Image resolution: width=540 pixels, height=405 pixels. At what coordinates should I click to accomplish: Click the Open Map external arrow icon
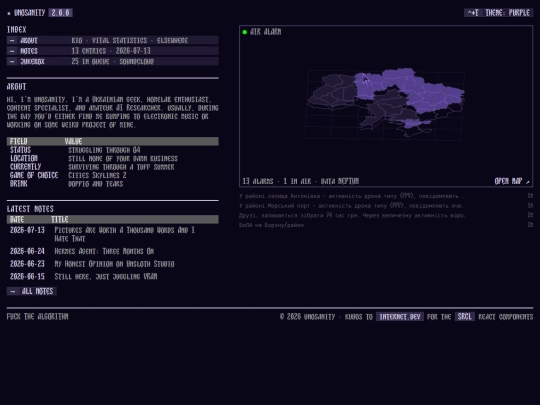pos(527,181)
